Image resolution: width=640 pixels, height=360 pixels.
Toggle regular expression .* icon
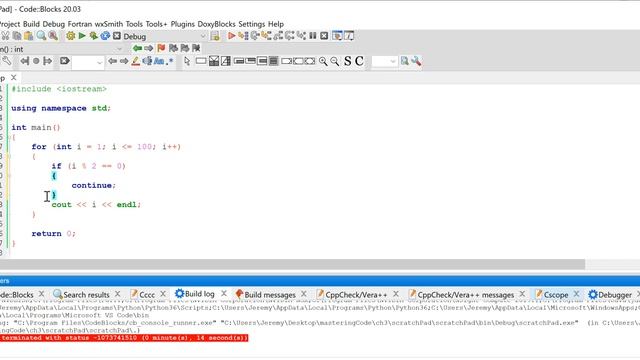pos(170,61)
